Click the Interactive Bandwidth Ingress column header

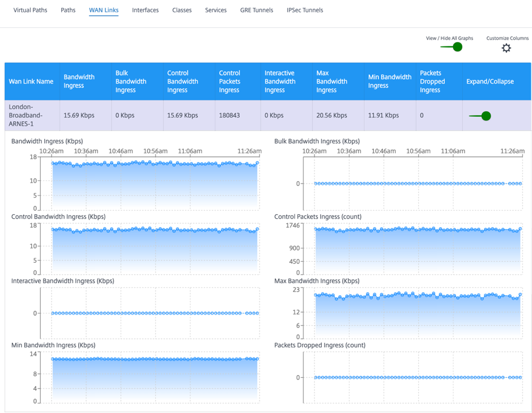click(287, 82)
